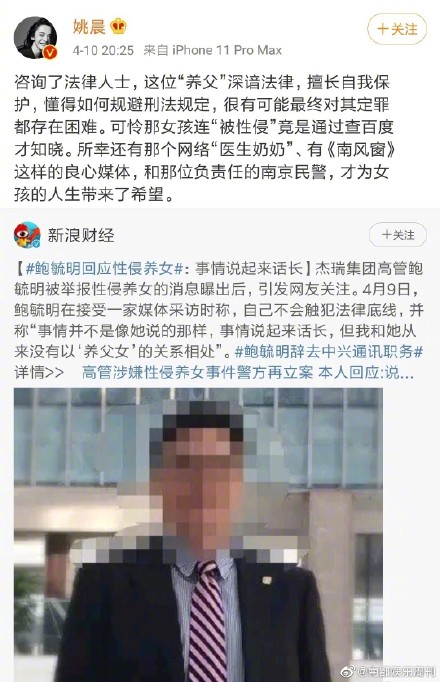Follow 新浪财经 with its 关注 button
This screenshot has width=440, height=682.
(398, 235)
